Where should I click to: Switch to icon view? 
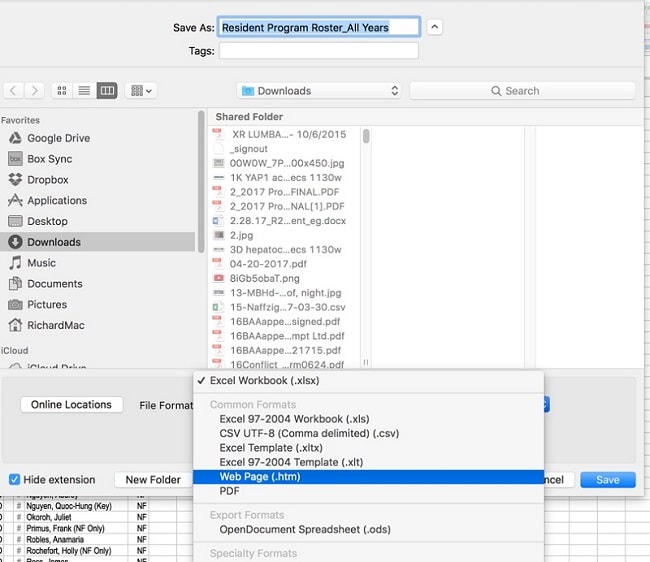62,90
